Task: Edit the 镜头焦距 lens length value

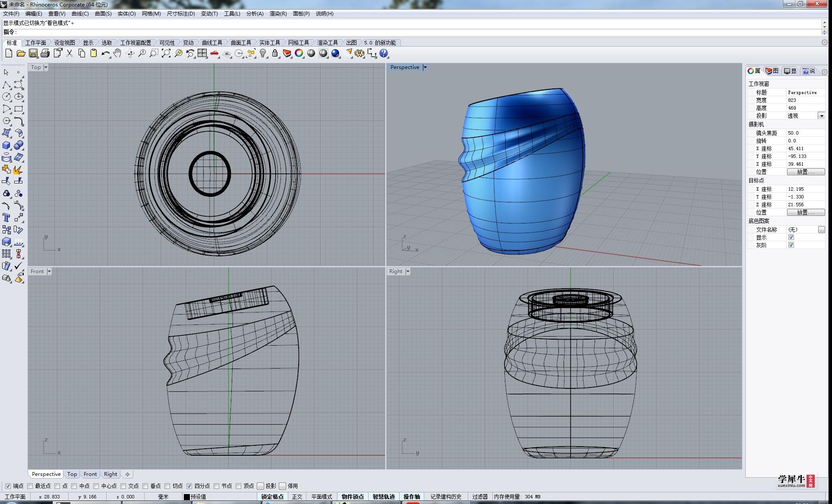Action: coord(805,133)
